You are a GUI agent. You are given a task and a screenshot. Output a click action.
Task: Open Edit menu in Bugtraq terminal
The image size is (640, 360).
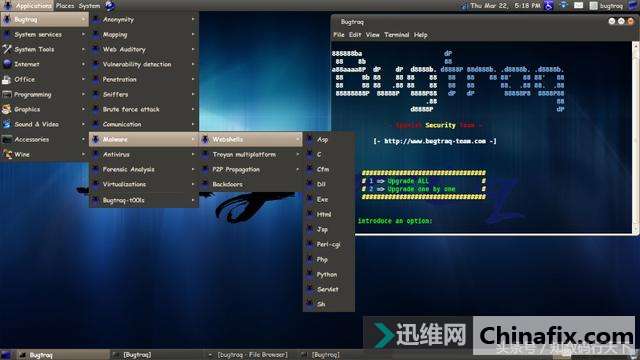355,35
